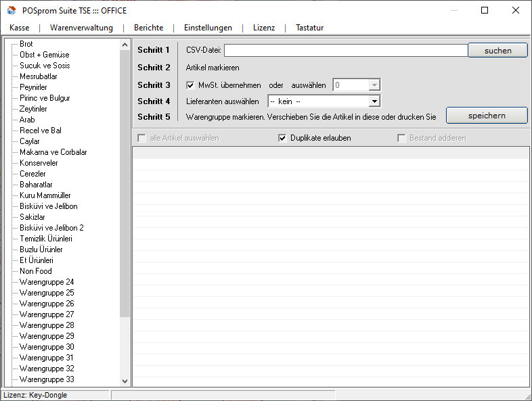
Task: Open the Kasse menu
Action: (x=20, y=28)
